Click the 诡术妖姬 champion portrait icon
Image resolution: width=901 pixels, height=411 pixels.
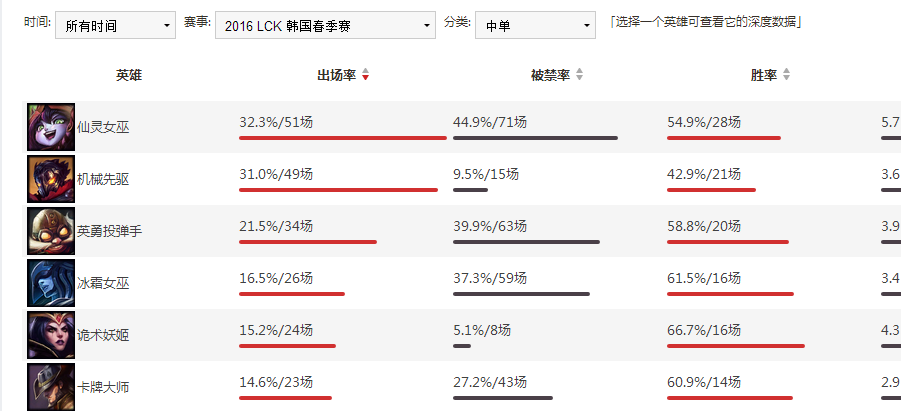51,335
